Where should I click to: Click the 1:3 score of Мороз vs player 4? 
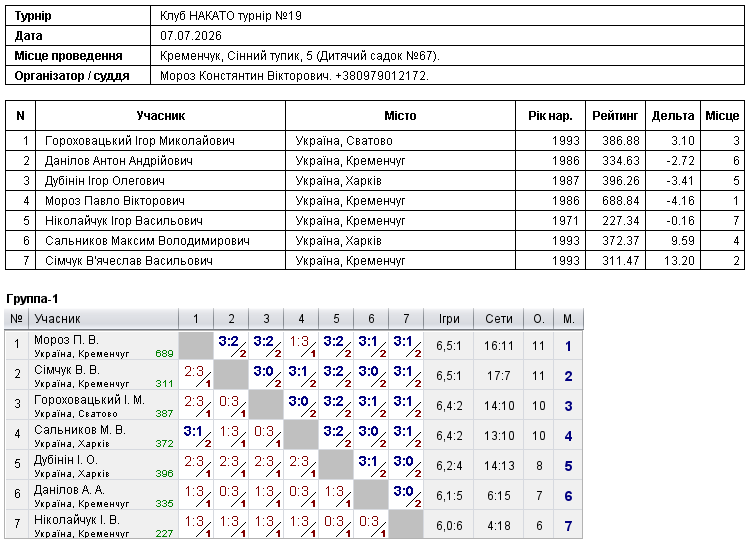tap(301, 345)
